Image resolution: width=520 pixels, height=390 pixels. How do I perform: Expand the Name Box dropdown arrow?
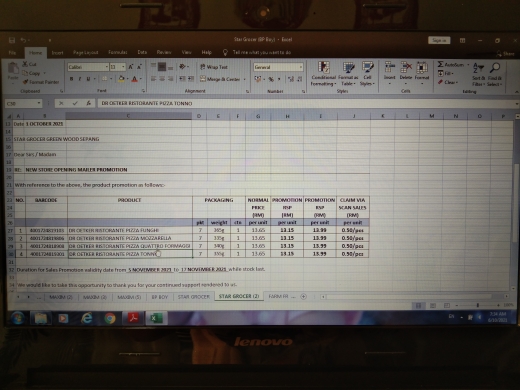coord(39,103)
